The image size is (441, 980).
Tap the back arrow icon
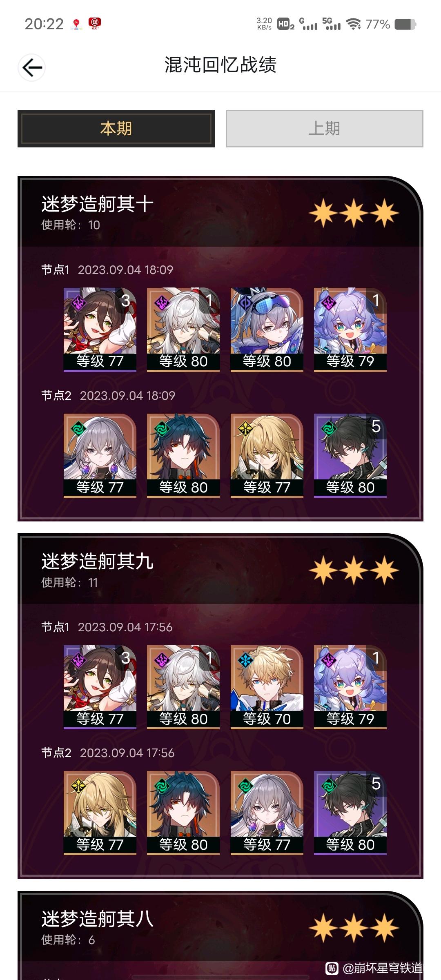tap(31, 67)
